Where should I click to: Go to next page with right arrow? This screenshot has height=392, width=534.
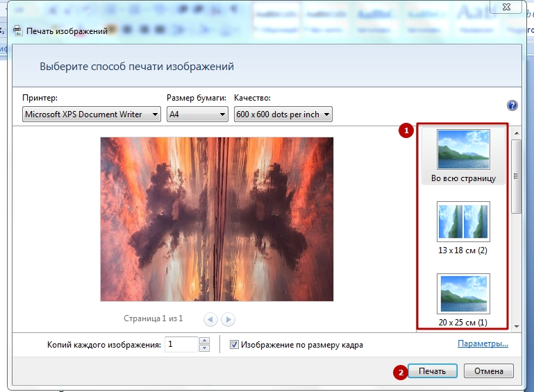pos(228,319)
